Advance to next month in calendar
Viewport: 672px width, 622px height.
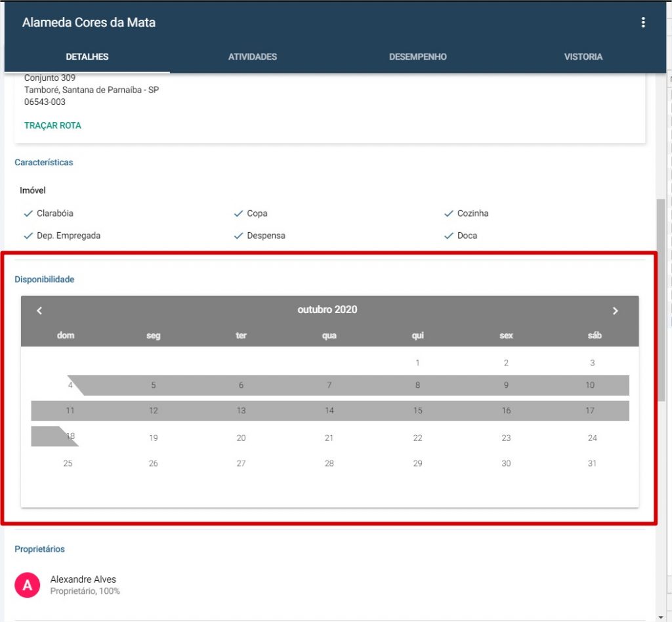coord(615,310)
